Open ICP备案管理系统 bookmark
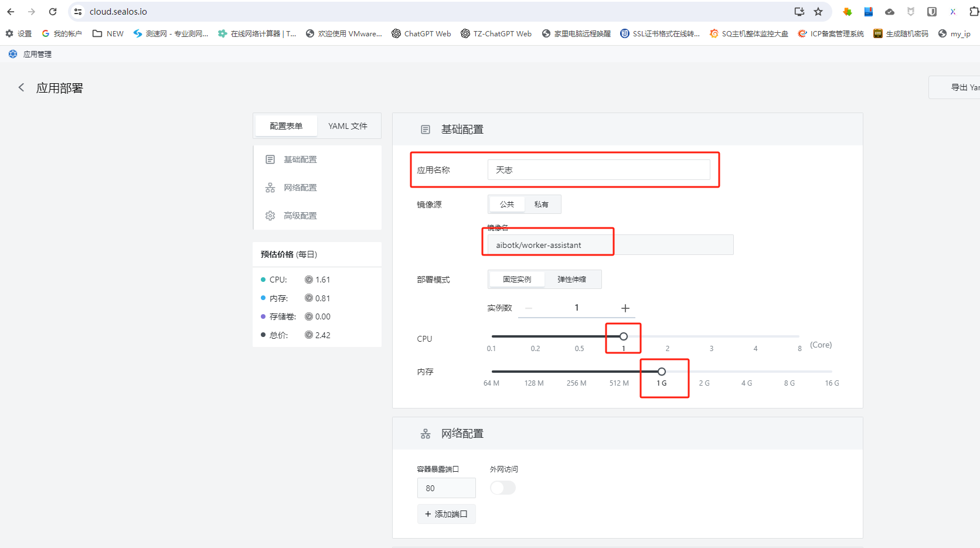980x548 pixels. [x=831, y=34]
